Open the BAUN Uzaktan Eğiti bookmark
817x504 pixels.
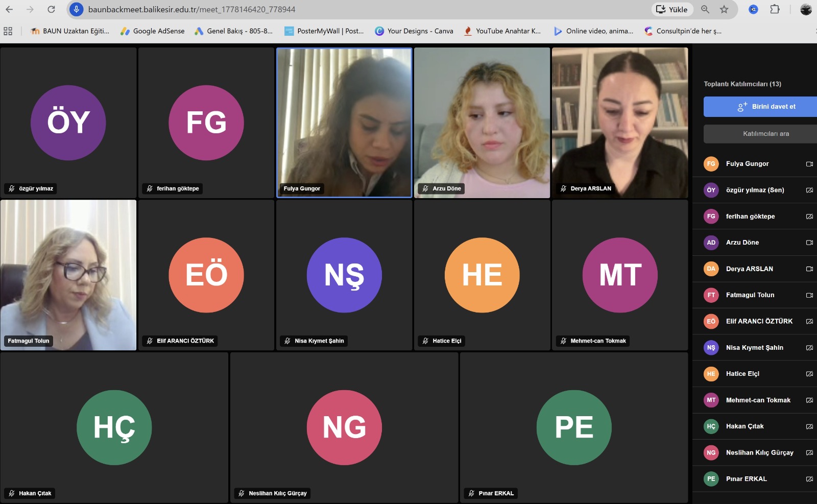pyautogui.click(x=70, y=31)
